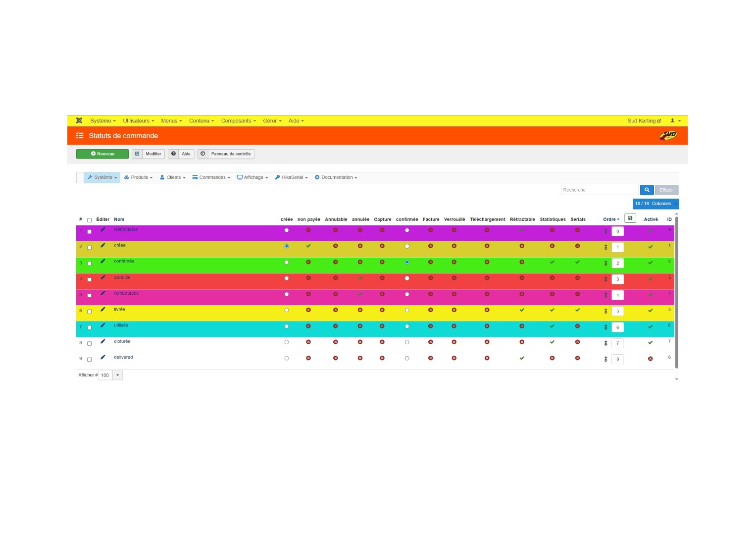Click the table's vertical scrollbar

tap(677, 292)
